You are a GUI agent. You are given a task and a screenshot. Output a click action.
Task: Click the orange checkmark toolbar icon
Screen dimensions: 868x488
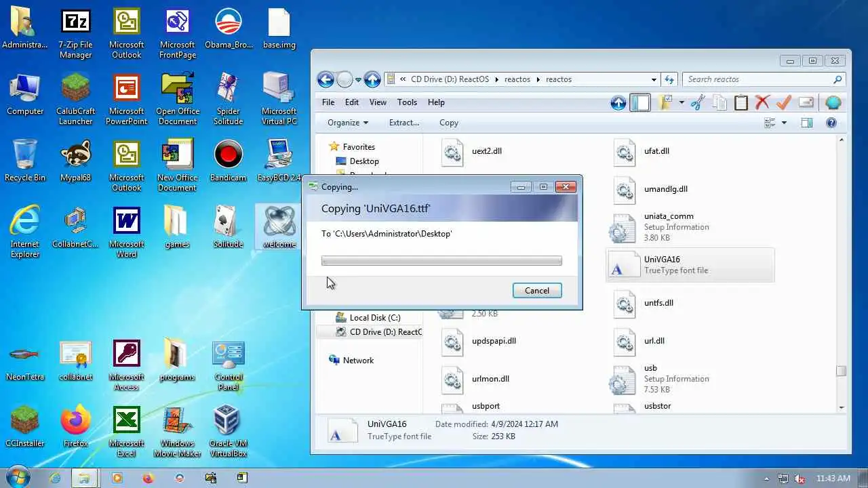click(784, 103)
